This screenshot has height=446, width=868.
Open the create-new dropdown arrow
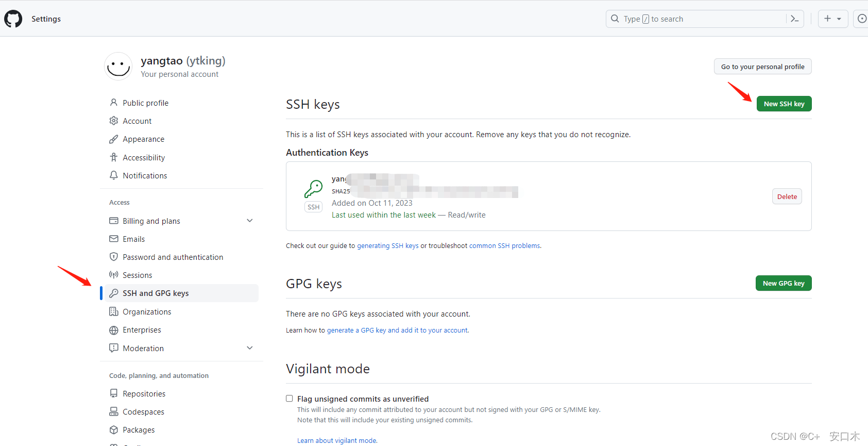pos(839,19)
